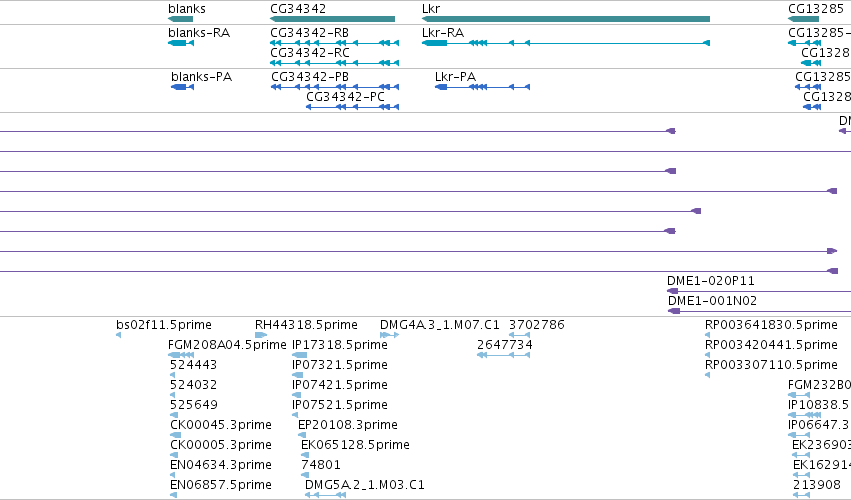Click the 525649 feature label

[193, 405]
